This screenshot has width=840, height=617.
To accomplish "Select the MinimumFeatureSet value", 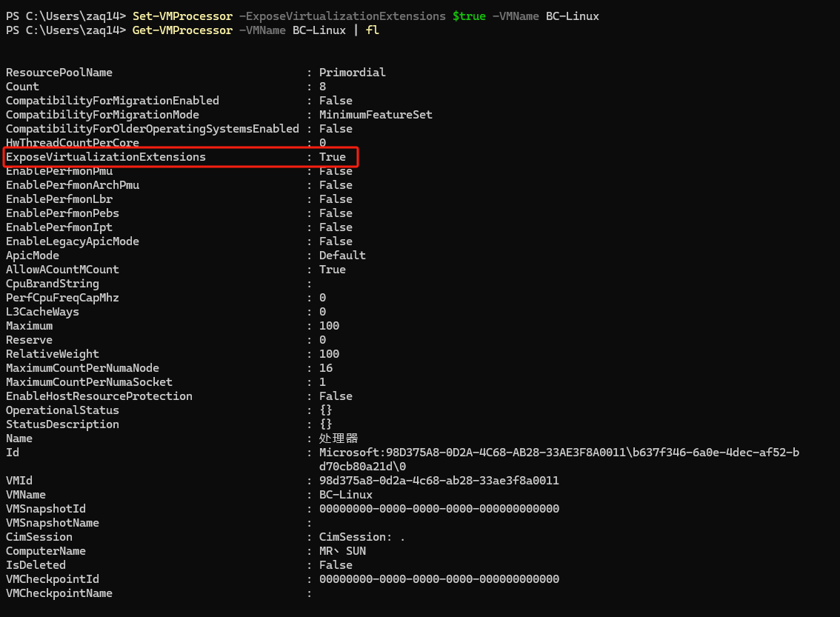I will click(x=376, y=115).
